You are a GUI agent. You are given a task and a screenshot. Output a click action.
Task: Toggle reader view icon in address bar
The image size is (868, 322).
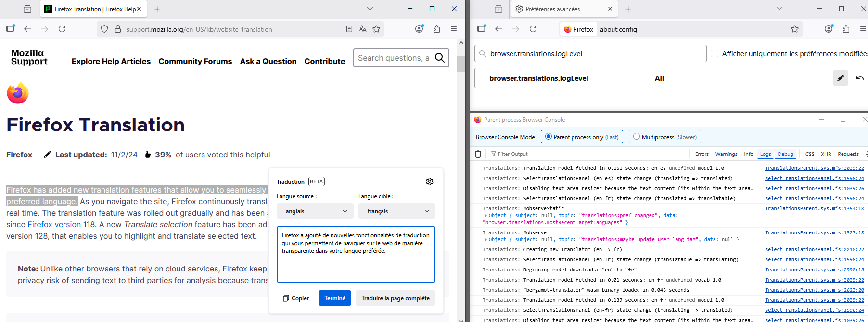pyautogui.click(x=349, y=29)
